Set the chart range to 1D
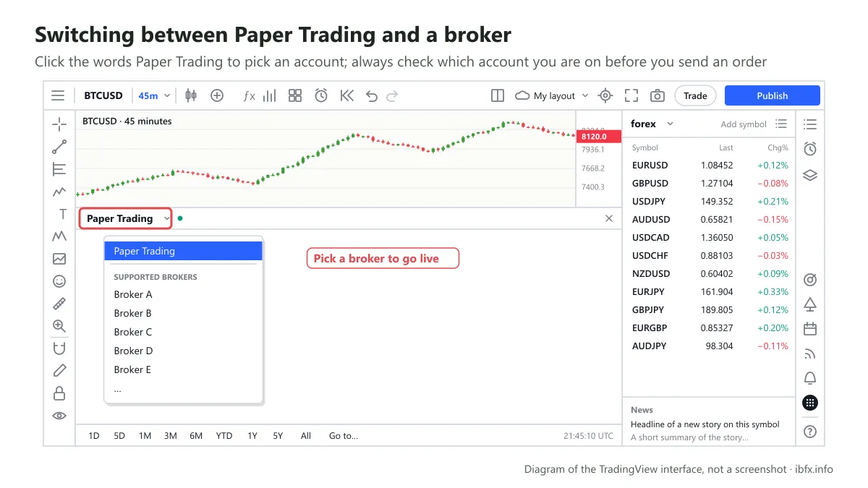 tap(94, 436)
